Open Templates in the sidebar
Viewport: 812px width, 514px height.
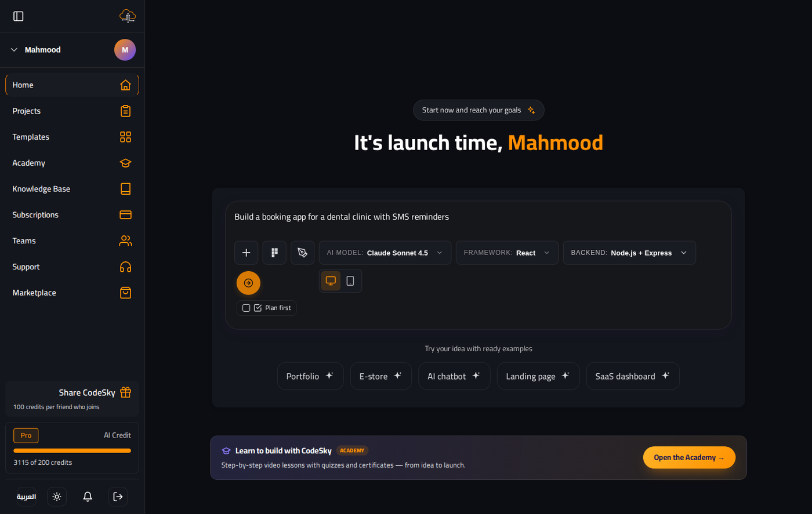pos(72,137)
